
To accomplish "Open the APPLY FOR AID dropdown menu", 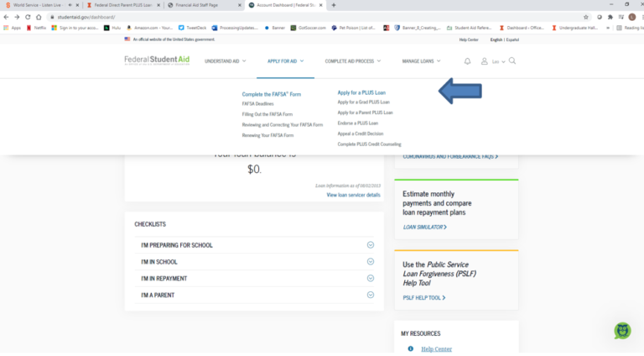I will [285, 61].
